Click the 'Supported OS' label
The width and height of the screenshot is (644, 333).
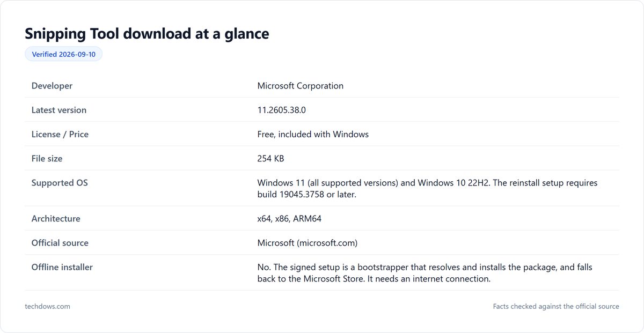click(x=60, y=183)
